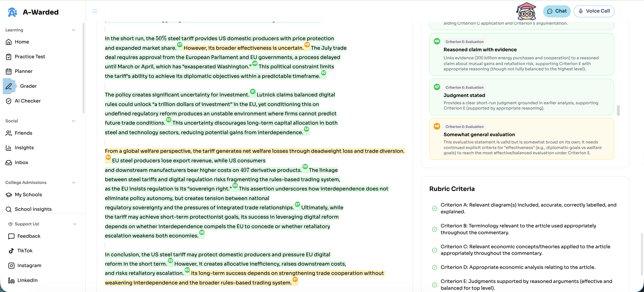Click the Criterion D checkmark circle

[434, 268]
